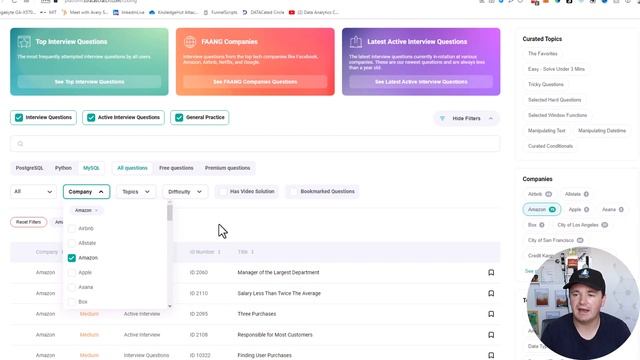Image resolution: width=640 pixels, height=360 pixels.
Task: Check Allstate in the company list
Action: tap(72, 243)
